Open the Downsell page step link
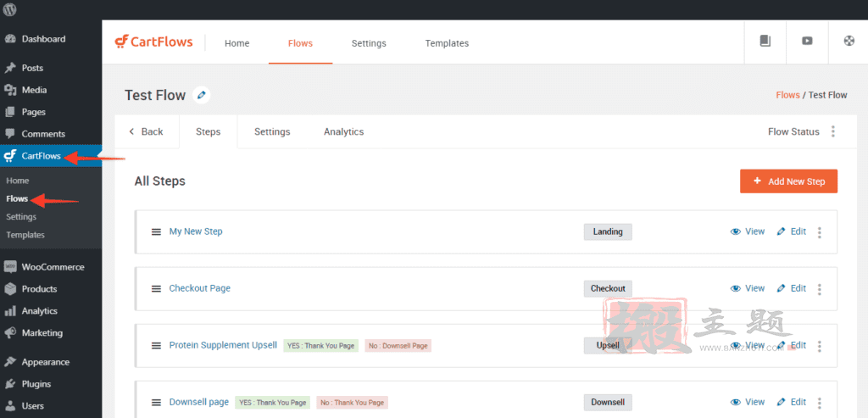 198,402
